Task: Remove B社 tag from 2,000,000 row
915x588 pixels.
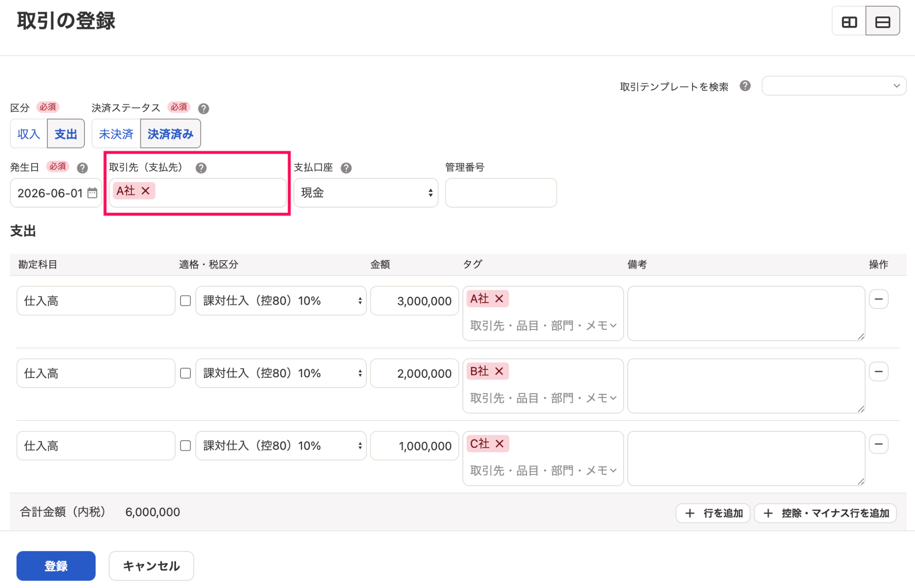Action: point(499,371)
